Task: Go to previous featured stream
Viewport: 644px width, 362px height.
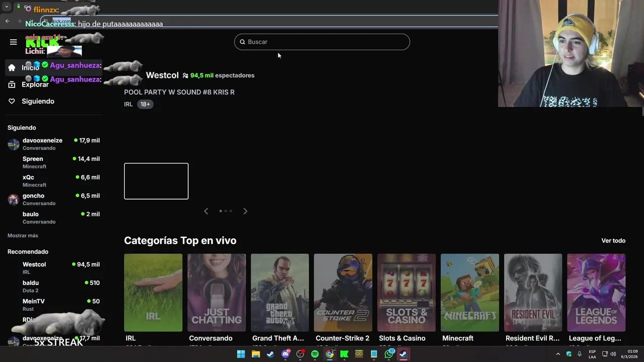Action: [x=206, y=211]
